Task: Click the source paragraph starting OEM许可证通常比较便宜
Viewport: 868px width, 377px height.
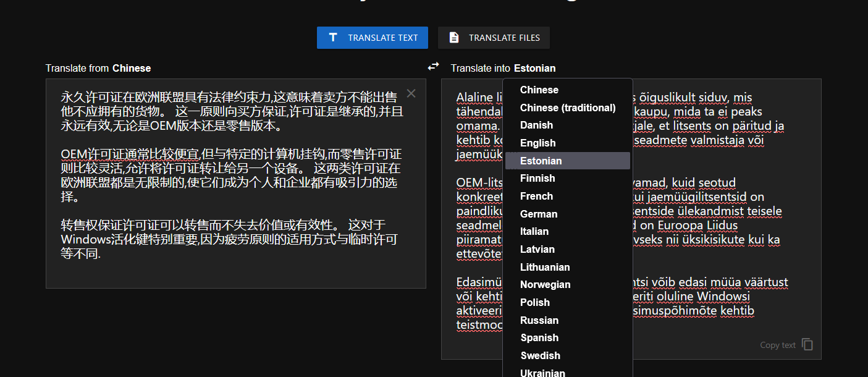Action: point(231,176)
